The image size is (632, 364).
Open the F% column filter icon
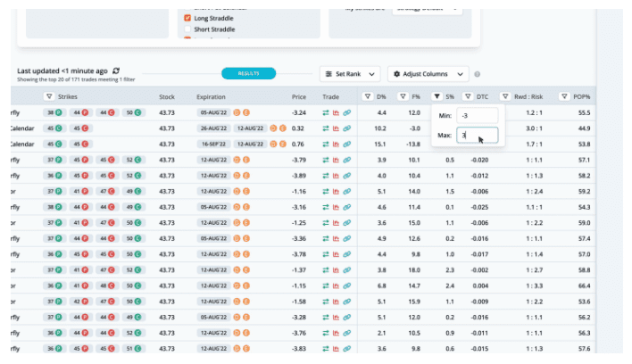click(x=402, y=96)
